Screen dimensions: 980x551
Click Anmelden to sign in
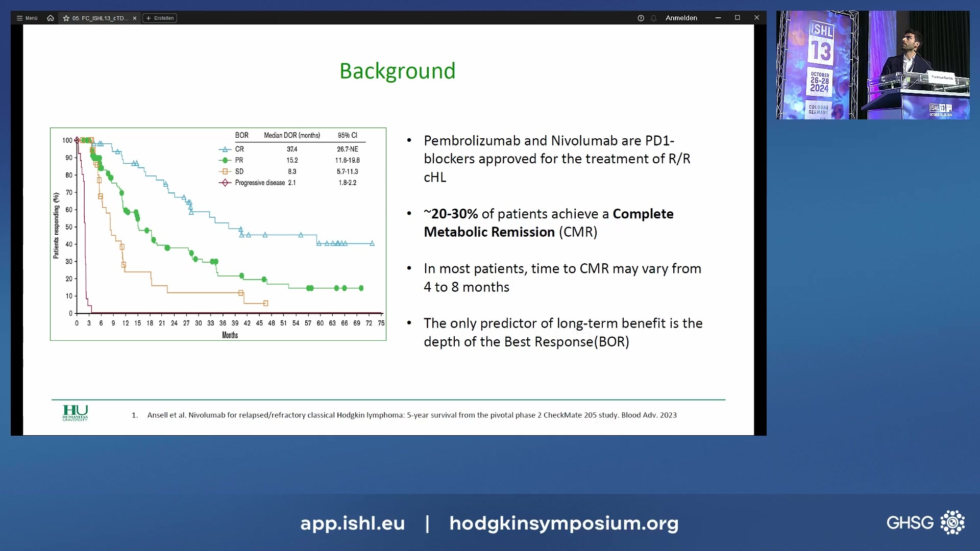(x=682, y=18)
